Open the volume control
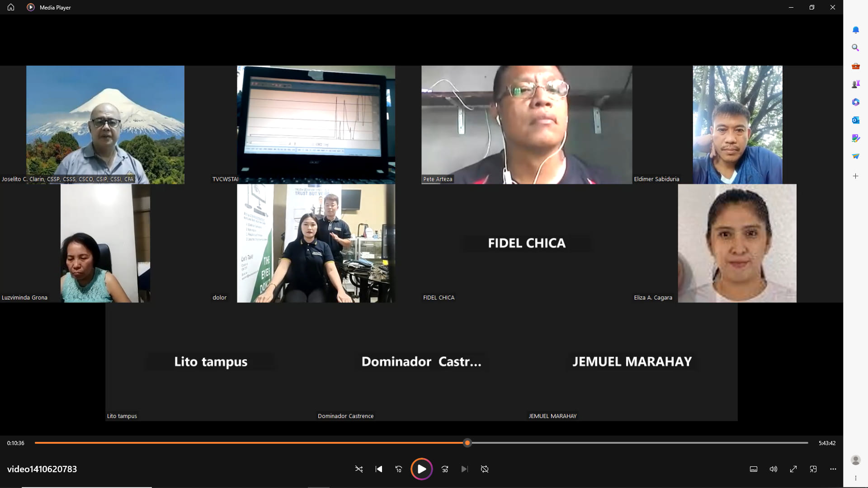 (774, 469)
